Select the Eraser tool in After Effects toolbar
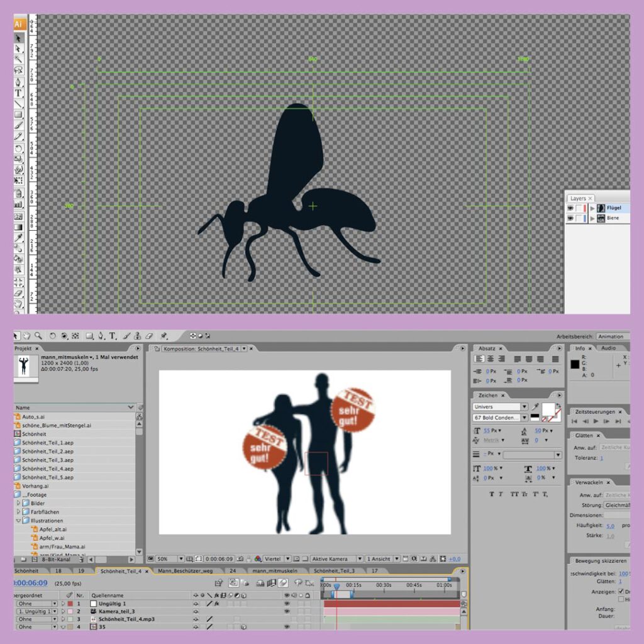 150,336
